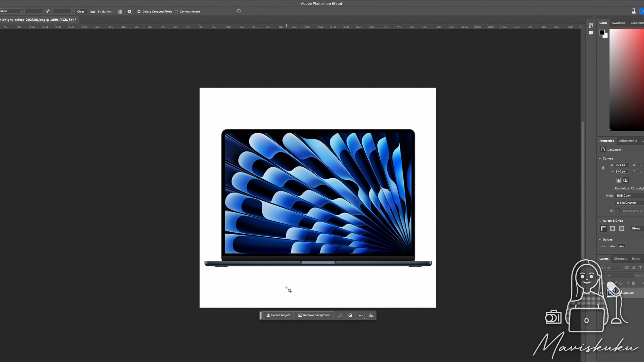
Task: Click the crop ratio height field
Action: pyautogui.click(x=62, y=11)
